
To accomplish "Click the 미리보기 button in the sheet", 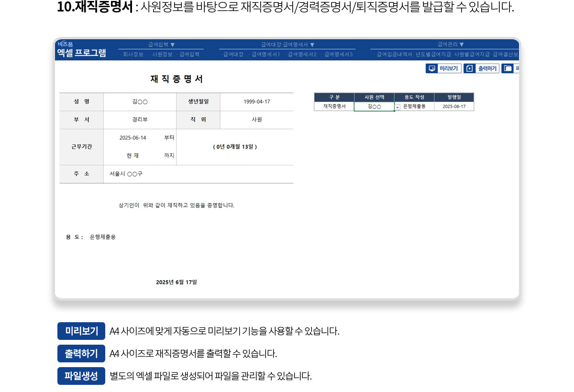I will point(443,68).
